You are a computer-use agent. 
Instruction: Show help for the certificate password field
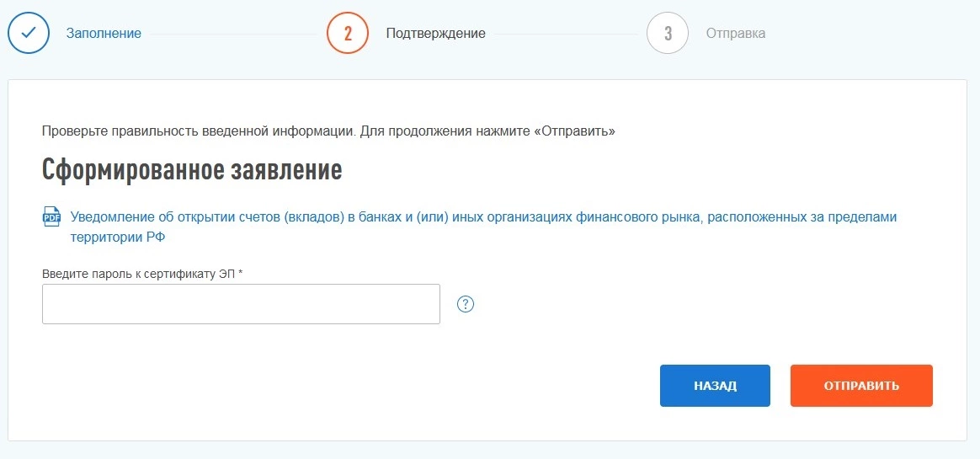point(466,304)
